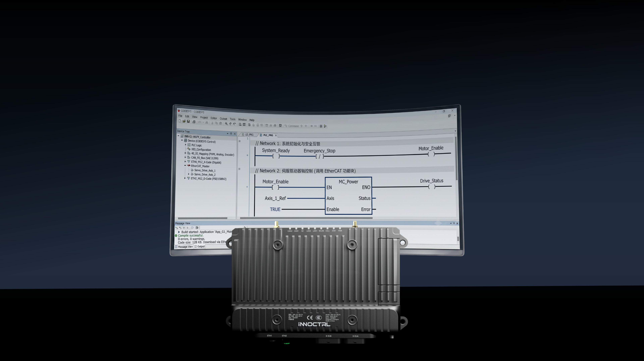Expand the PLC Logic tree node
Image resolution: width=644 pixels, height=361 pixels.
[x=185, y=145]
